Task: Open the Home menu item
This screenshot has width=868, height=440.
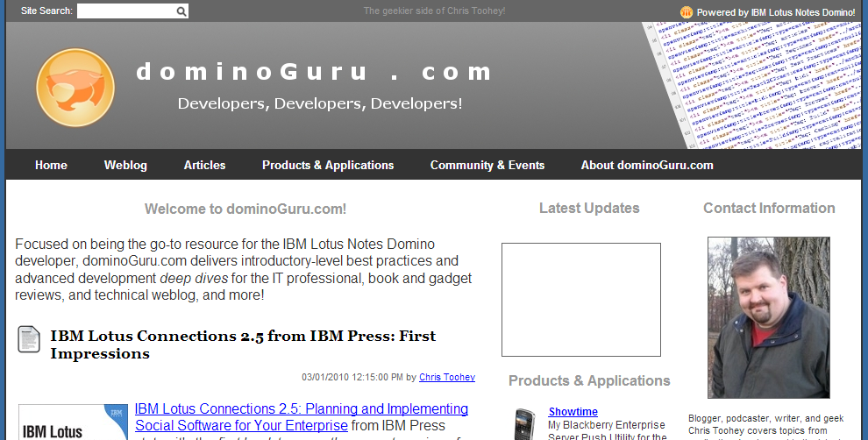Action: pyautogui.click(x=51, y=165)
